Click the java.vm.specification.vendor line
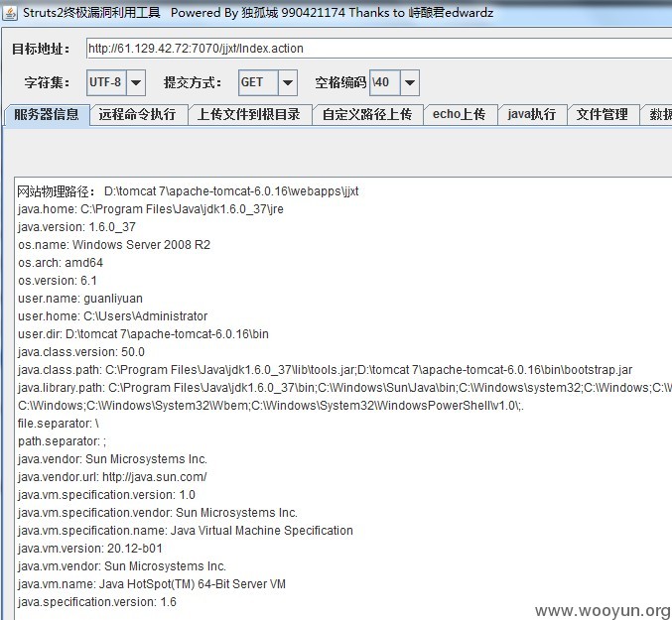Viewport: 672px width, 620px height. pos(157,513)
